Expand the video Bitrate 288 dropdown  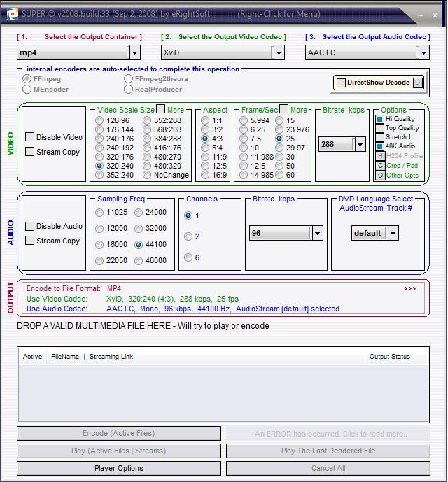(x=360, y=144)
